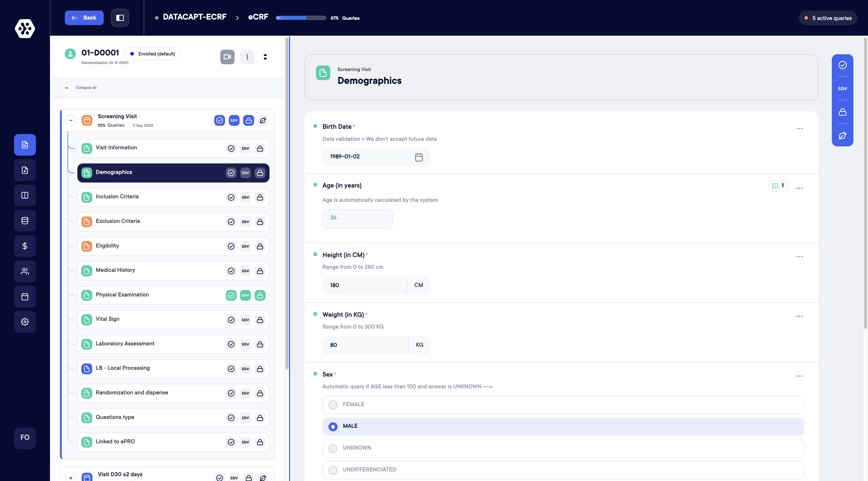Open the Laboratory Assessment form
The width and height of the screenshot is (868, 481).
tap(125, 344)
